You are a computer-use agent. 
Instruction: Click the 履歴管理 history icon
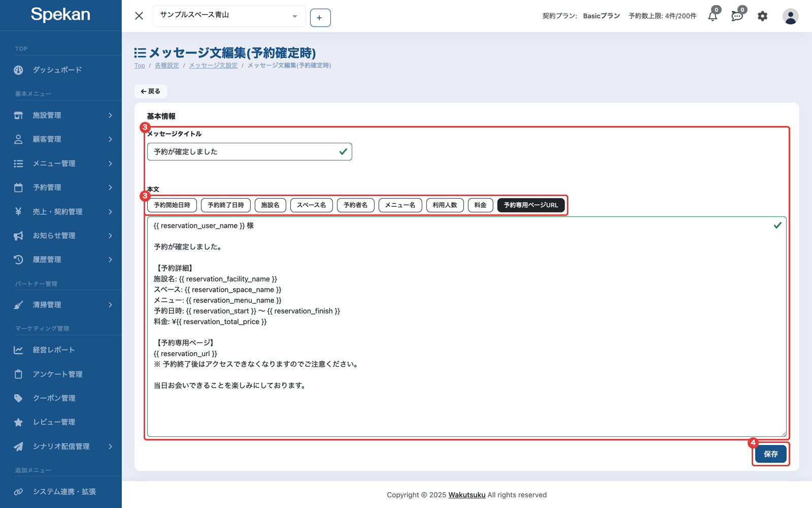pyautogui.click(x=18, y=260)
